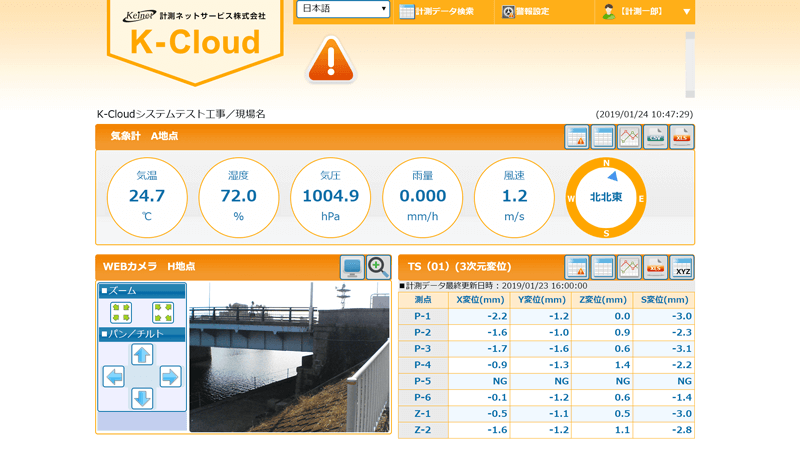Click the Y変位(mm) column header
The height and width of the screenshot is (450, 800).
(x=541, y=300)
